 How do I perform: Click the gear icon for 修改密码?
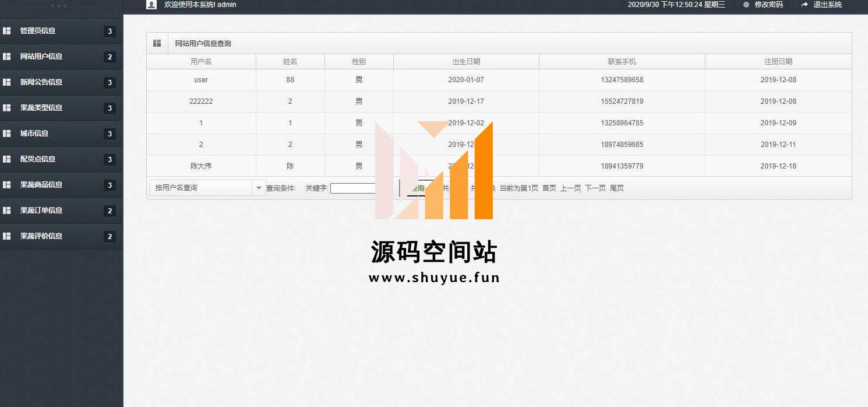[746, 5]
